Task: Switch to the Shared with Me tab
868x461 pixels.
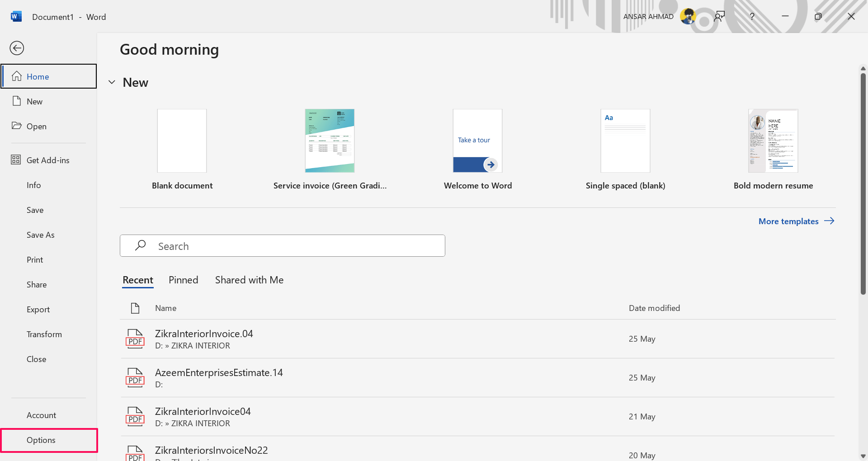Action: tap(249, 280)
